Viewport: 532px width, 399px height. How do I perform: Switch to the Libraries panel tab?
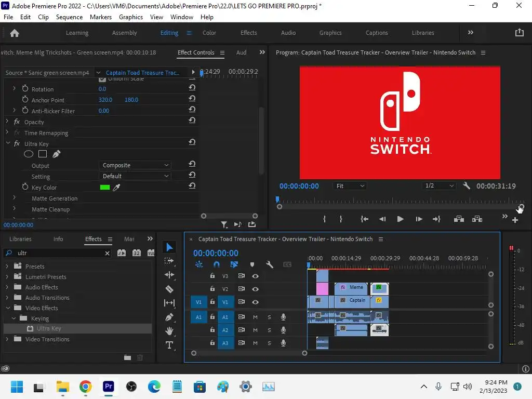click(x=20, y=239)
